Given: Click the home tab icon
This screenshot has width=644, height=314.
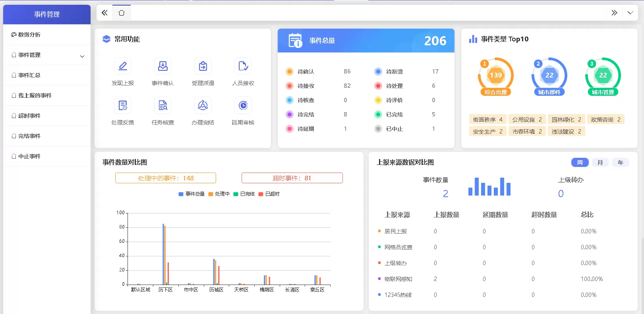Looking at the screenshot, I should [122, 13].
